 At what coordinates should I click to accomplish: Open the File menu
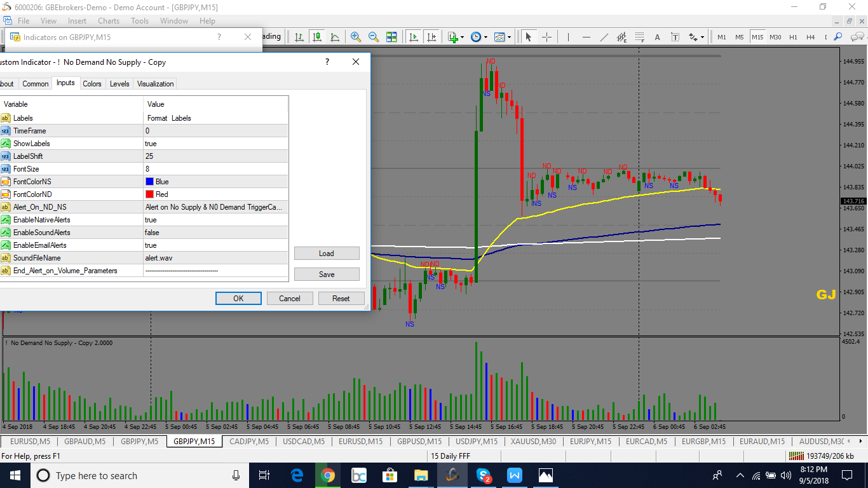click(24, 21)
